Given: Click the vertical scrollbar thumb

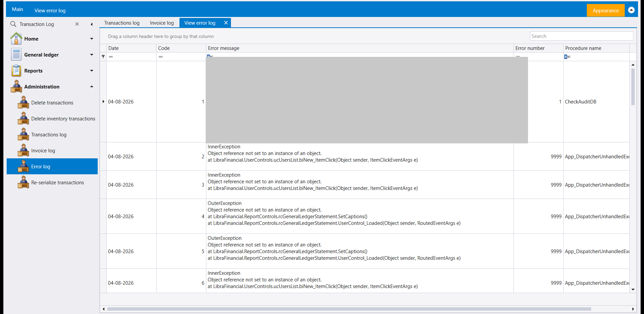Looking at the screenshot, I should pos(633,86).
